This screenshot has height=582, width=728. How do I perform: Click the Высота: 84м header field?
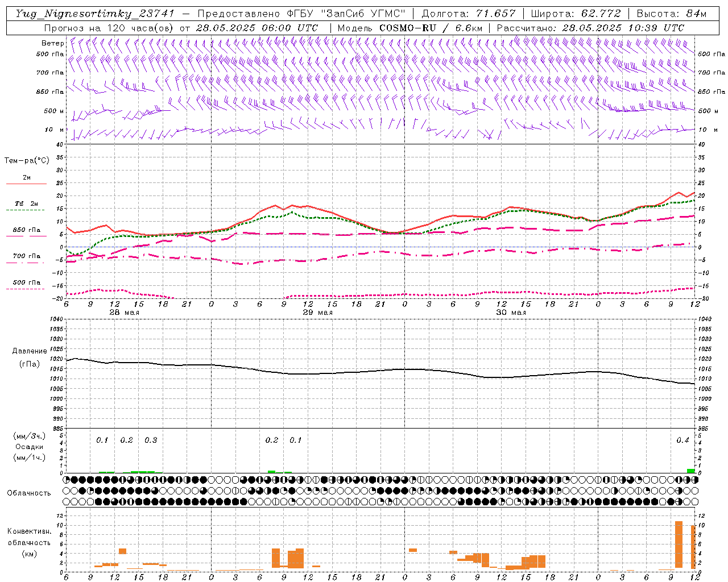(x=672, y=14)
